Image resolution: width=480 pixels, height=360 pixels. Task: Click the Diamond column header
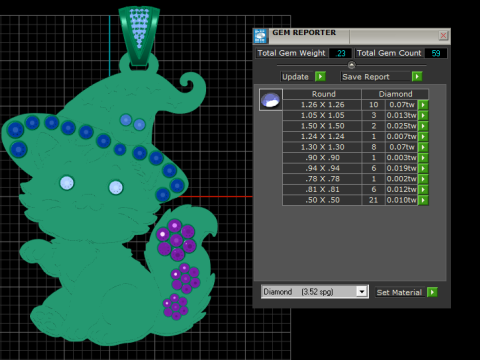pyautogui.click(x=395, y=94)
